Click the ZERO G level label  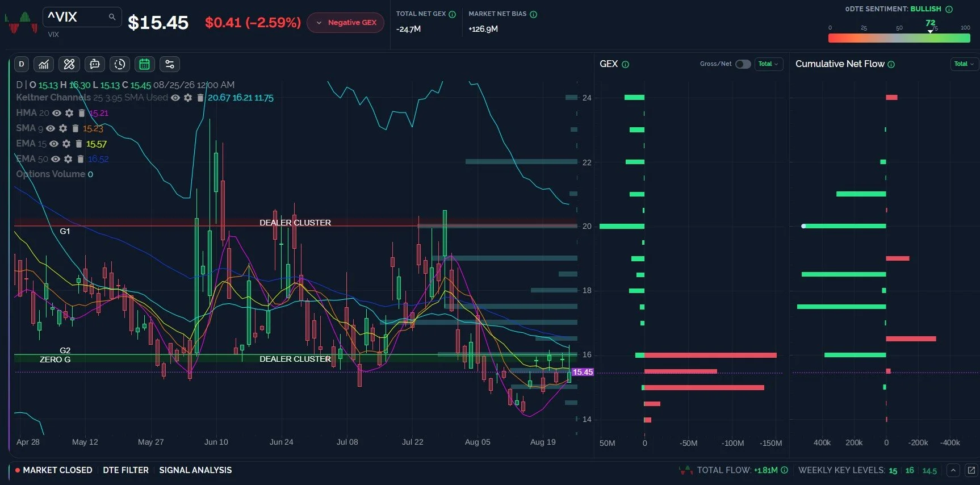(55, 359)
